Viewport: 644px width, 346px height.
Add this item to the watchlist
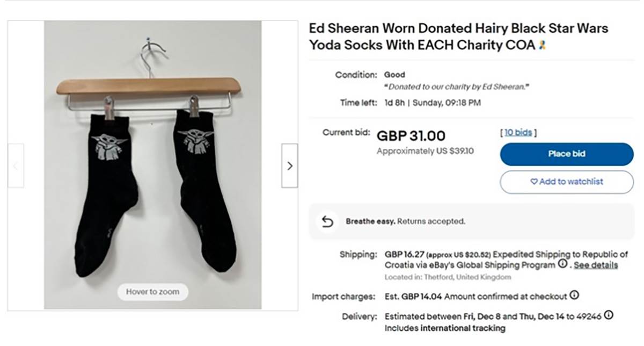(566, 182)
